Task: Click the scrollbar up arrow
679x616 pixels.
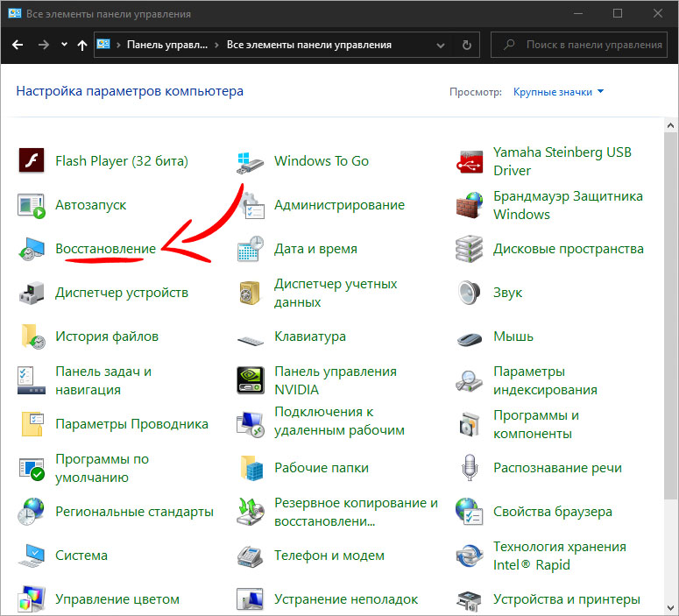Action: (670, 125)
